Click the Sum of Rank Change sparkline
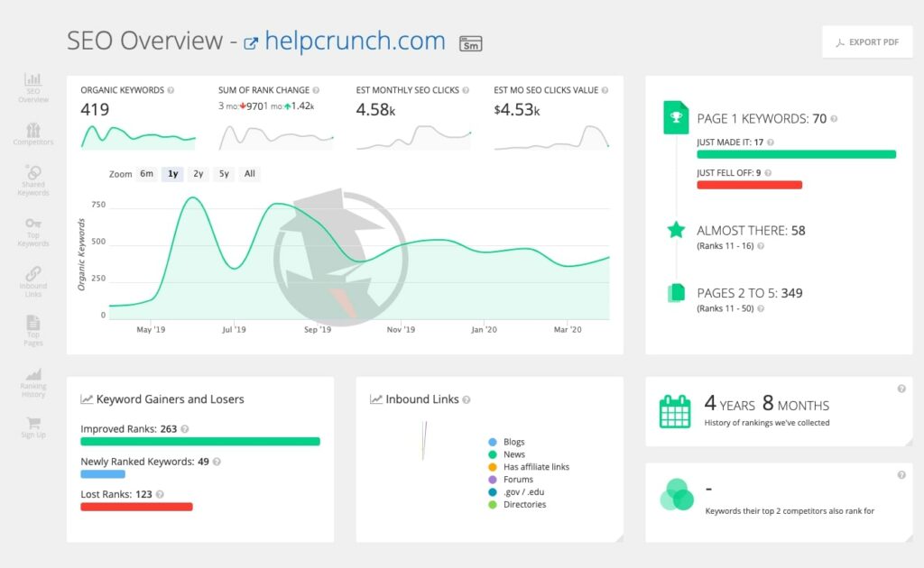This screenshot has width=924, height=568. (276, 137)
